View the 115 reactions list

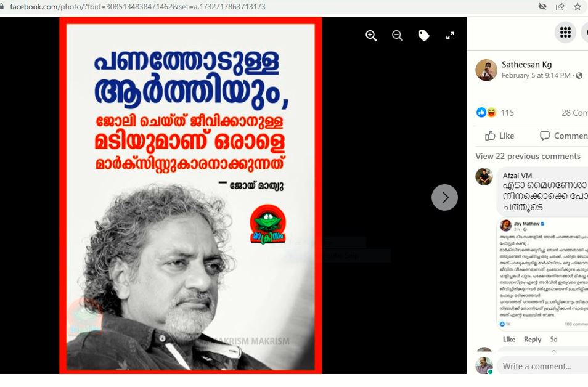[507, 113]
